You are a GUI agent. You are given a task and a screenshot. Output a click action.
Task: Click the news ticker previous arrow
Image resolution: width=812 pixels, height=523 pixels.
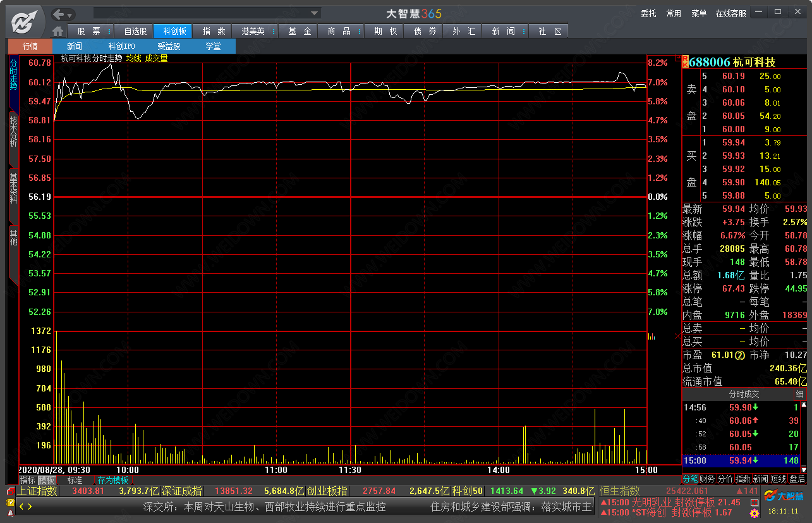coord(21,507)
